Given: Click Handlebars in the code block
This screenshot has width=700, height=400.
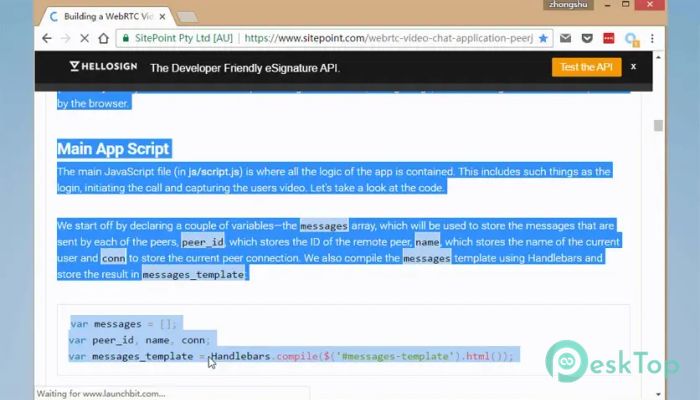Looking at the screenshot, I should pyautogui.click(x=241, y=356).
